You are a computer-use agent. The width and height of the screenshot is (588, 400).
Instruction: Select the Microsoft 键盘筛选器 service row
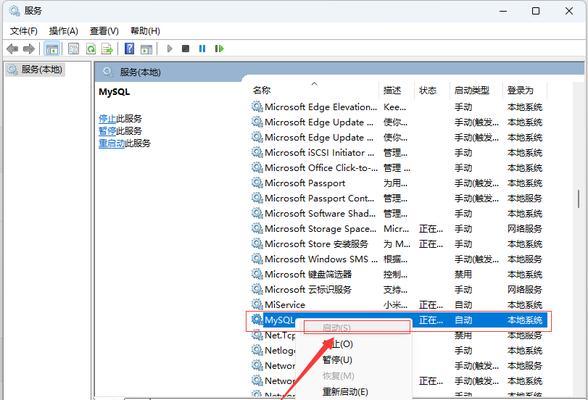click(398, 274)
